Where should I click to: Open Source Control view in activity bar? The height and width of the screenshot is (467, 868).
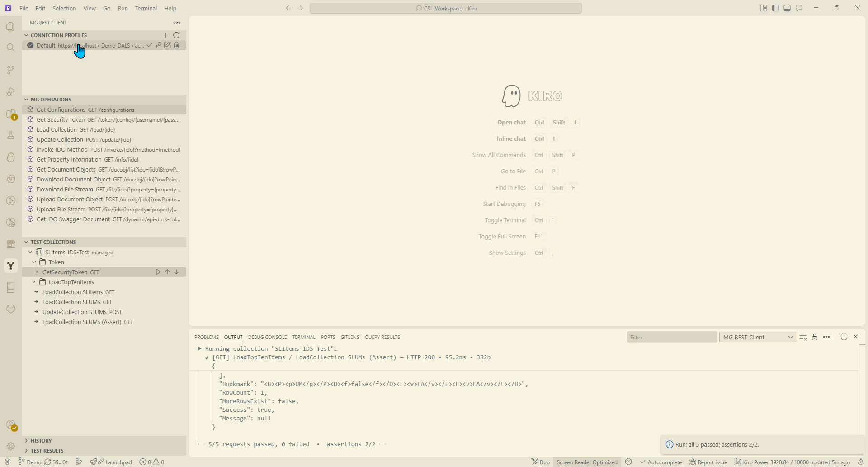(11, 70)
